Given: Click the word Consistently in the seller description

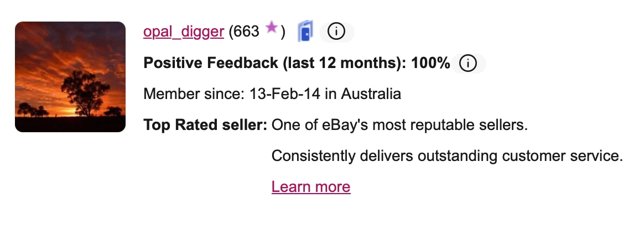Looking at the screenshot, I should pyautogui.click(x=313, y=156).
